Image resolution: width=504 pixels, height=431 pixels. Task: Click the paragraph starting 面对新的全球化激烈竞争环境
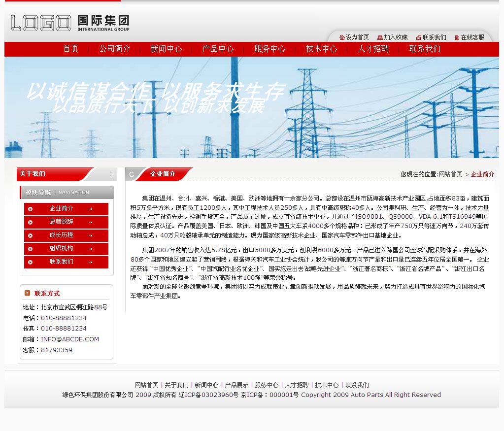click(x=307, y=291)
